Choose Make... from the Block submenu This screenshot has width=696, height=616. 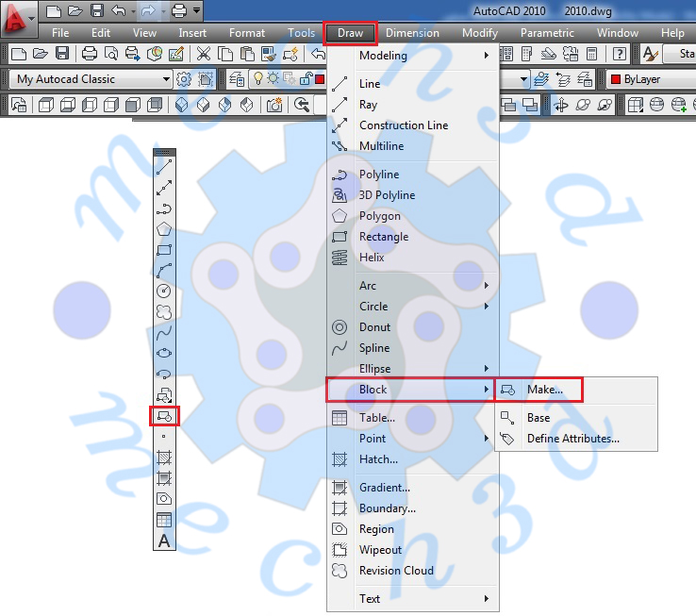tap(544, 390)
